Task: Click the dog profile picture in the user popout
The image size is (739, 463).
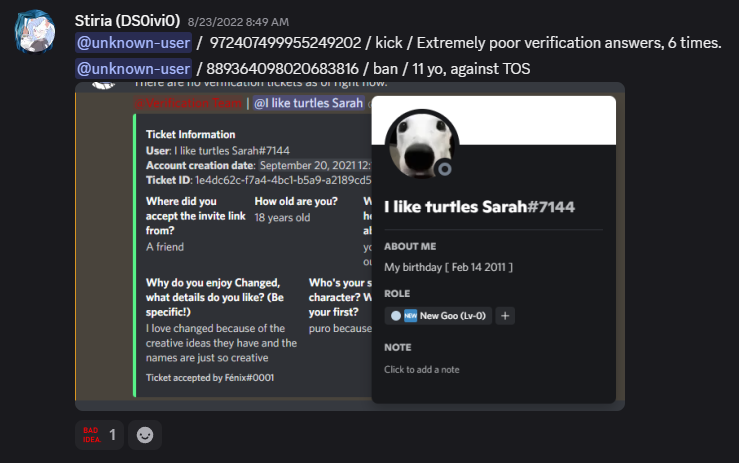Action: [x=422, y=146]
